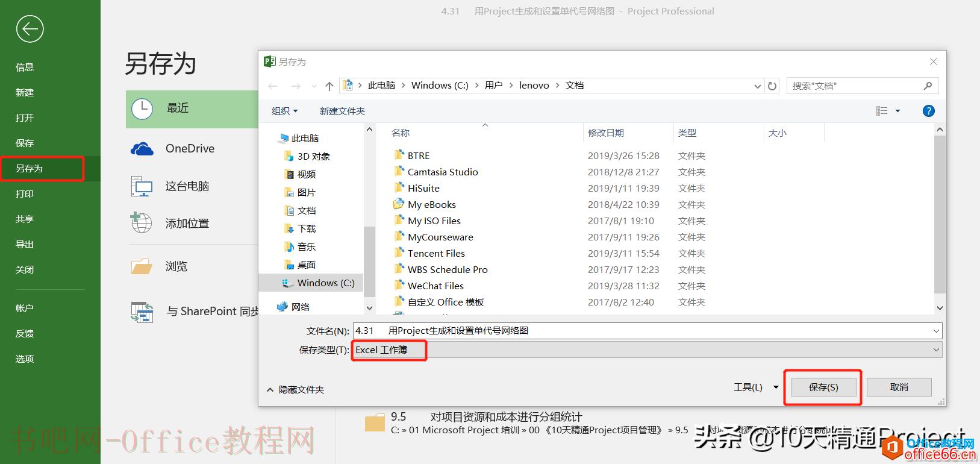This screenshot has height=464, width=980.
Task: Select the Recent clock icon
Action: click(x=142, y=109)
